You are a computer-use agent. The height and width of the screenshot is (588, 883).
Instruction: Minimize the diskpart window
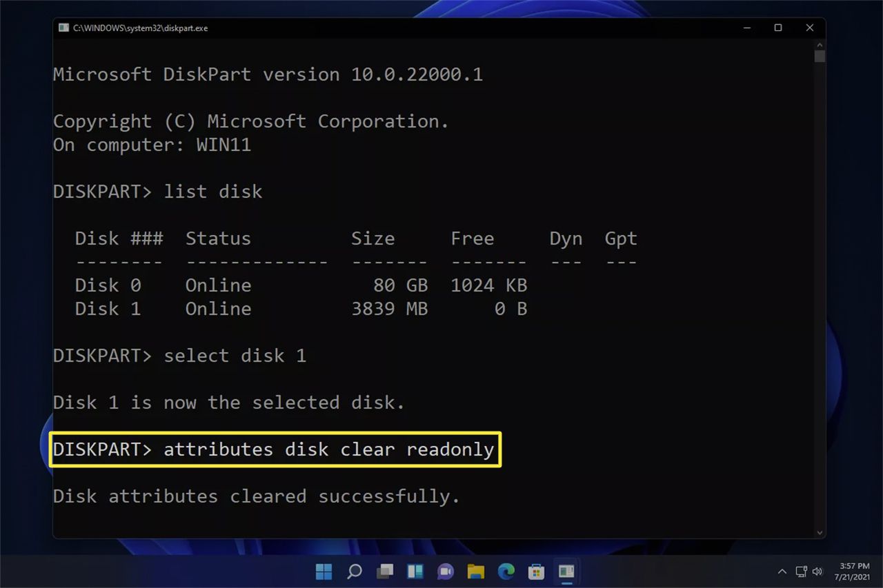tap(747, 28)
